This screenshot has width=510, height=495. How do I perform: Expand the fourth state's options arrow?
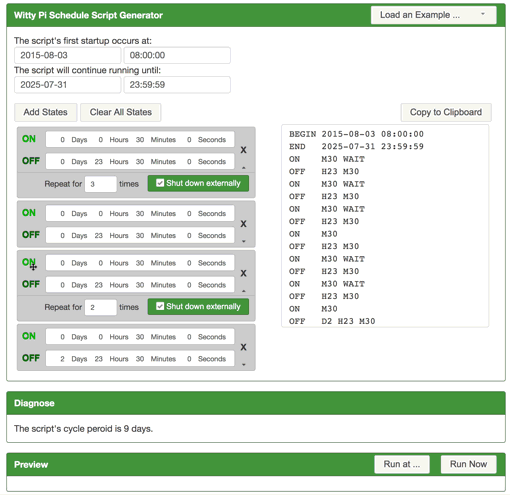(244, 365)
